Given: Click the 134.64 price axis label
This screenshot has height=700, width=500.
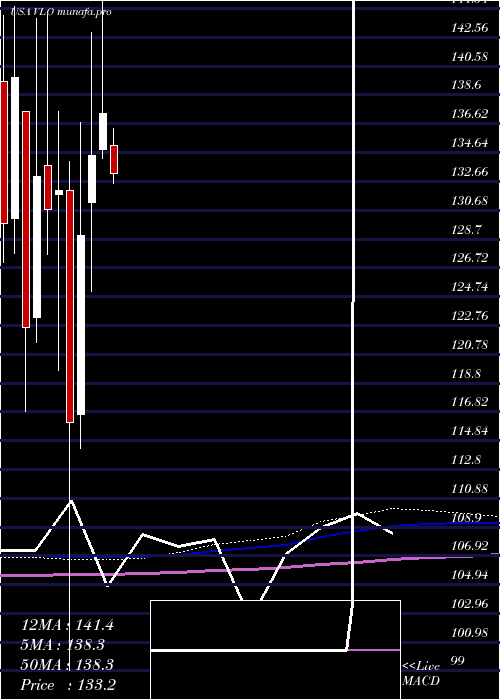Looking at the screenshot, I should click(470, 143).
